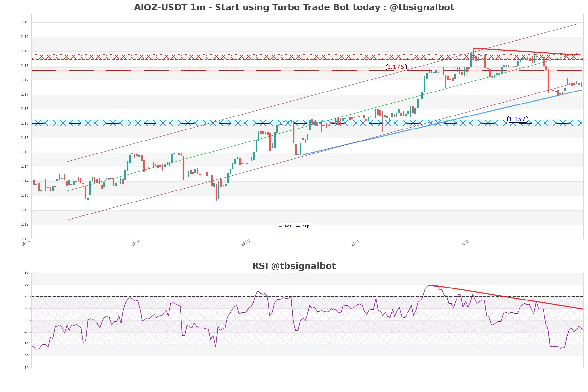Select the 1.175 resistance price label
The image size is (588, 392).
396,67
